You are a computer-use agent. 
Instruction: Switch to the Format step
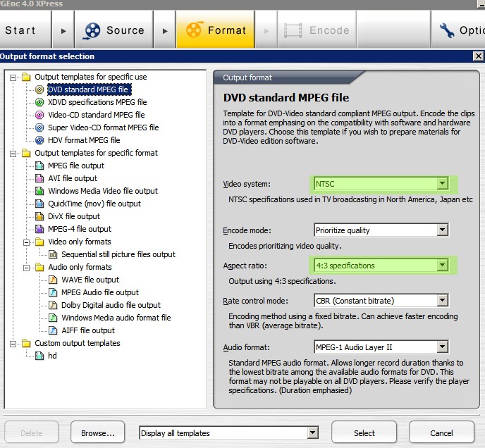coord(216,30)
